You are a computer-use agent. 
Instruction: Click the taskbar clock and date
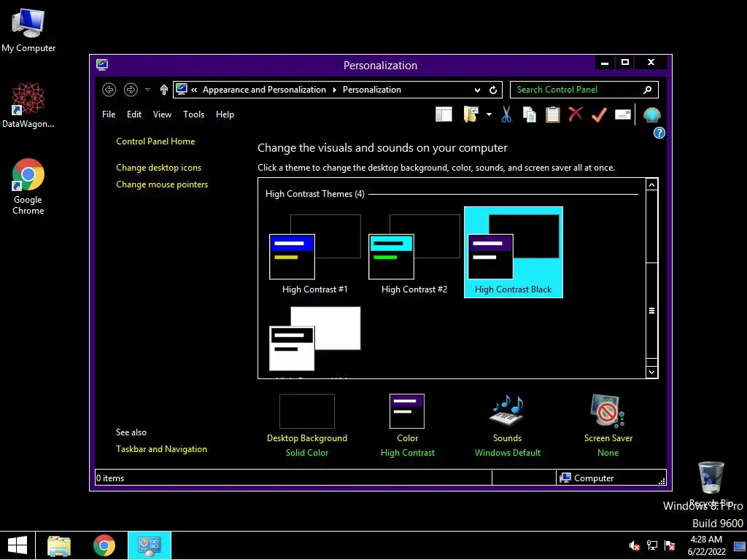click(x=706, y=545)
